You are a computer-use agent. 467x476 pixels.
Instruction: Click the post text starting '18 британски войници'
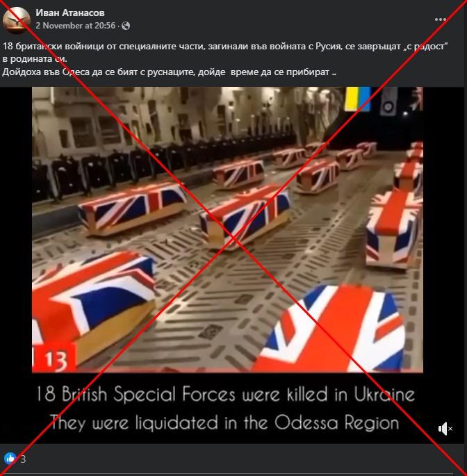(x=225, y=46)
